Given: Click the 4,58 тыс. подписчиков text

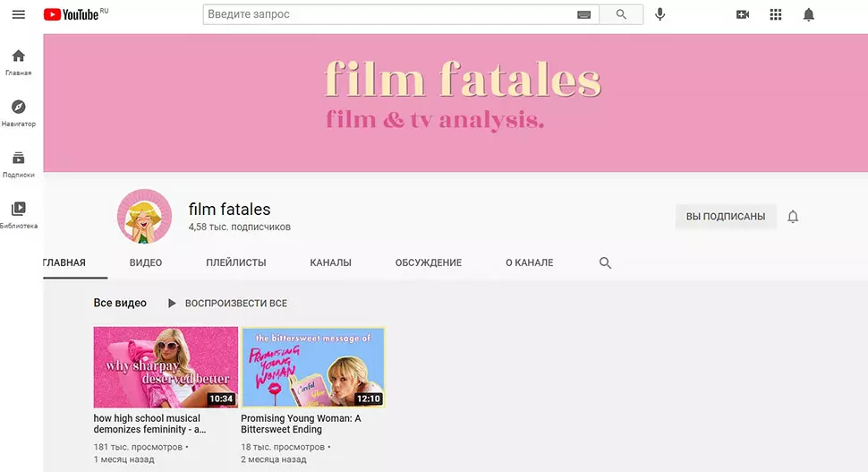Looking at the screenshot, I should [x=239, y=227].
